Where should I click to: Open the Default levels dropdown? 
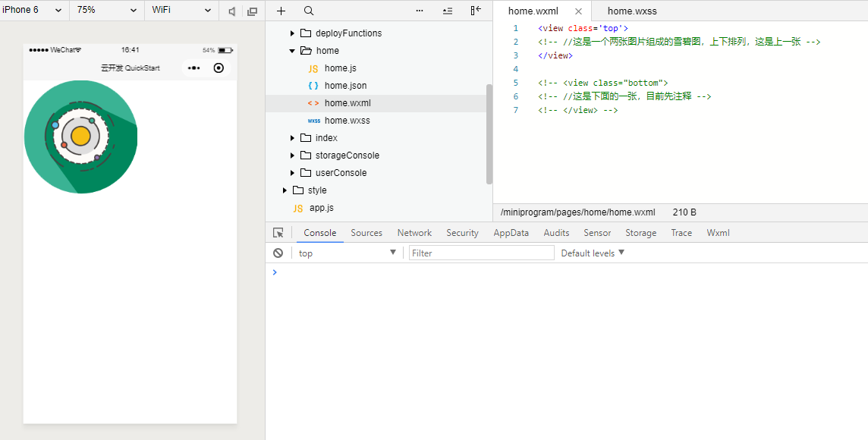click(x=593, y=253)
